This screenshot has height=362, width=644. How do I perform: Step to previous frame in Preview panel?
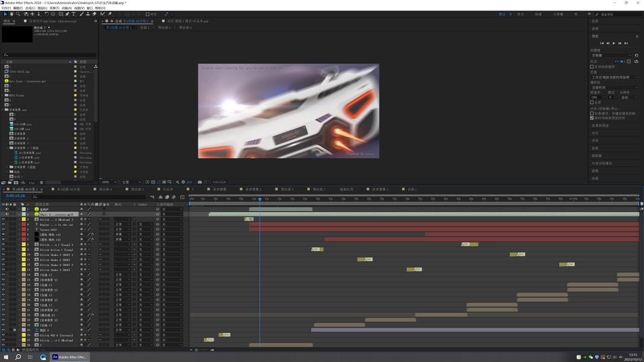click(608, 43)
